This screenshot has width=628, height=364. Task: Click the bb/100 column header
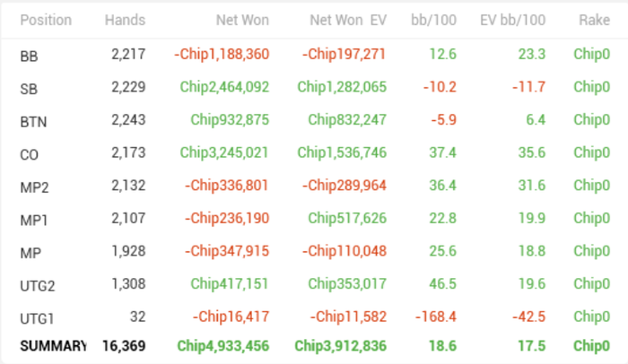tap(437, 20)
